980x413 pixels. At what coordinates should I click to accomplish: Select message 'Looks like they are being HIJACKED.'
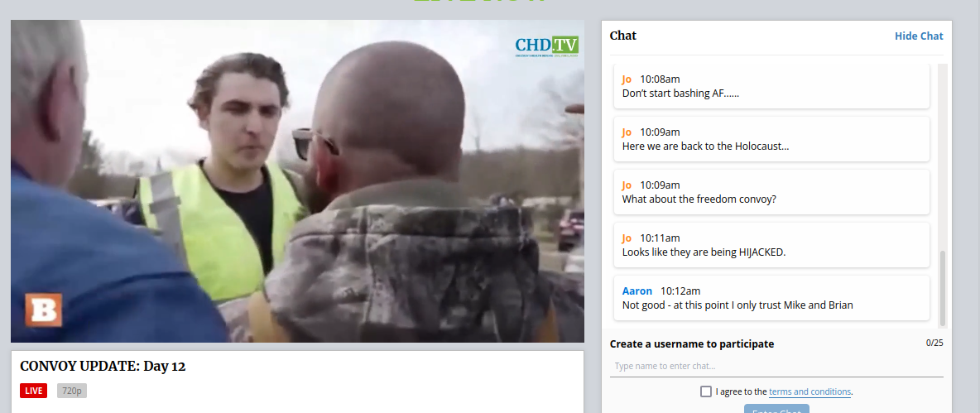tap(704, 252)
